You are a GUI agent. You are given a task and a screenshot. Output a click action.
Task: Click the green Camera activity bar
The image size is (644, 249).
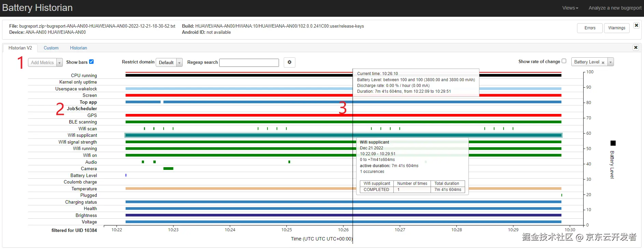tap(168, 169)
